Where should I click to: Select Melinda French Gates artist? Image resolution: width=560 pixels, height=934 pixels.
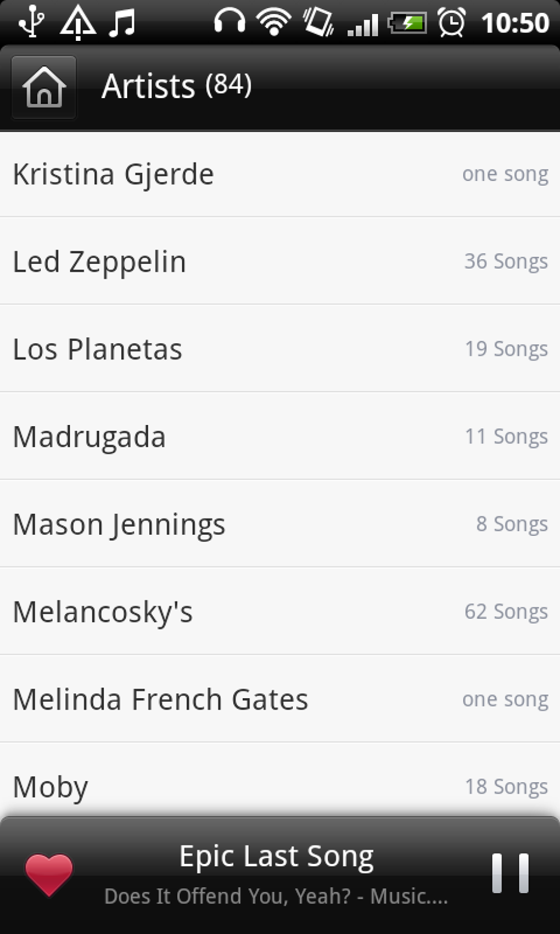pos(280,699)
